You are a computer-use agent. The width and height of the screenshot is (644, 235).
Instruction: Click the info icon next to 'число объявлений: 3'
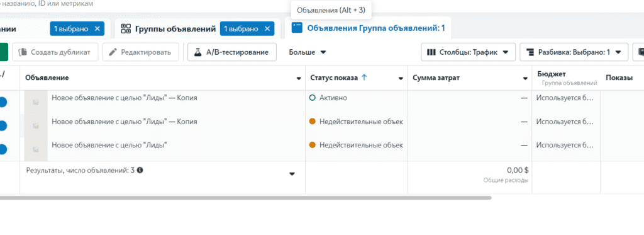click(140, 169)
